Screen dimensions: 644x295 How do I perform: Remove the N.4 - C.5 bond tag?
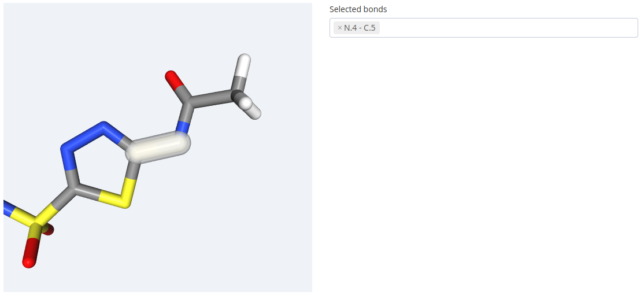coord(340,28)
